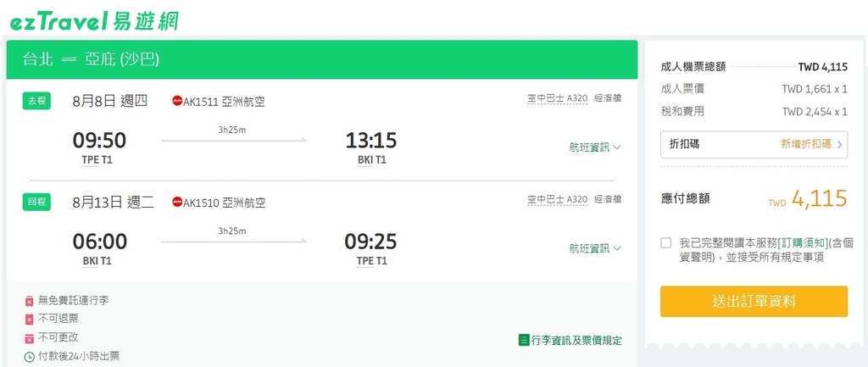Expand 航班資訊 for the outbound flight

click(595, 147)
